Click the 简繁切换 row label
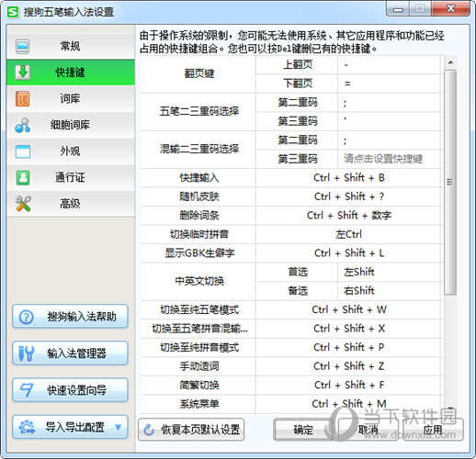The width and height of the screenshot is (476, 459). pos(199,386)
